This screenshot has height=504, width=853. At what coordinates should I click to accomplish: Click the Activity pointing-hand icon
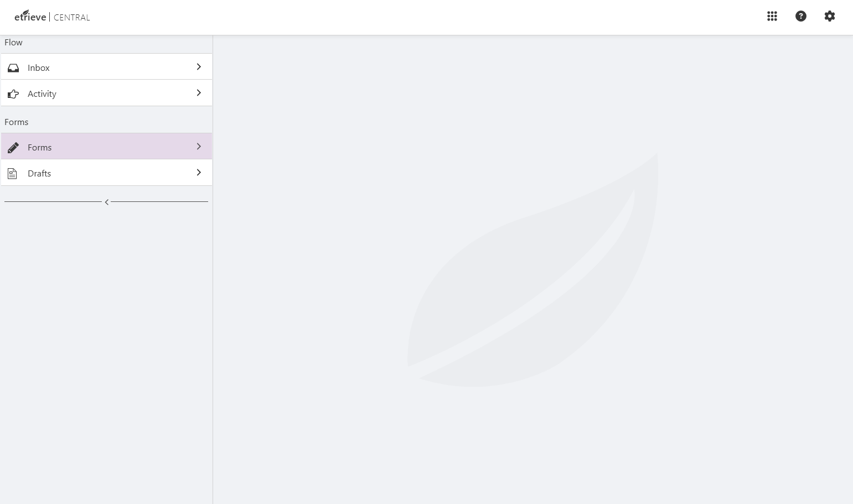[x=13, y=93]
